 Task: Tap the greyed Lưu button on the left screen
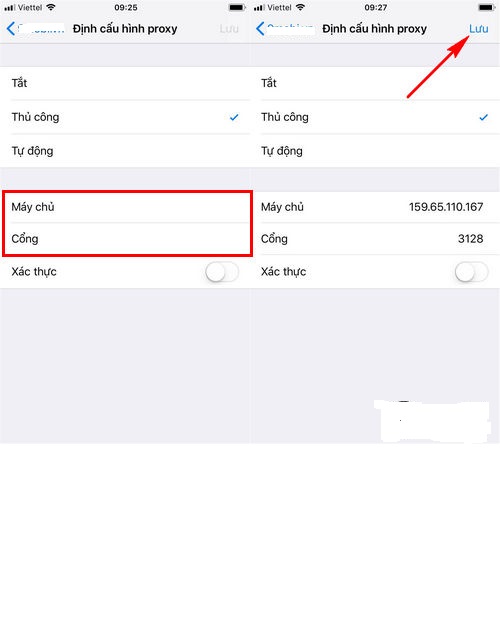[x=229, y=29]
